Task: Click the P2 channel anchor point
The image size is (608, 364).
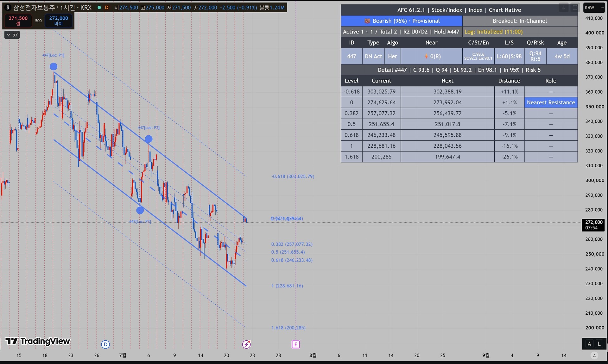Action: [149, 139]
